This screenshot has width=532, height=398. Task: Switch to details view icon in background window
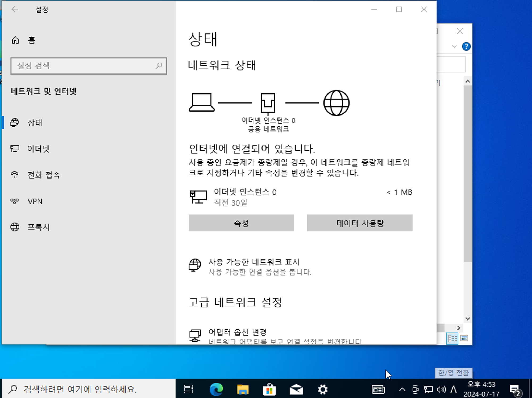tap(452, 339)
